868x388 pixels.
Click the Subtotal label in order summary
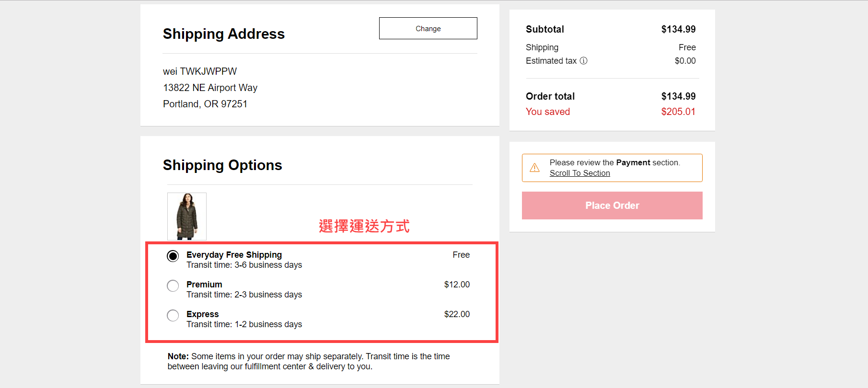click(x=545, y=29)
